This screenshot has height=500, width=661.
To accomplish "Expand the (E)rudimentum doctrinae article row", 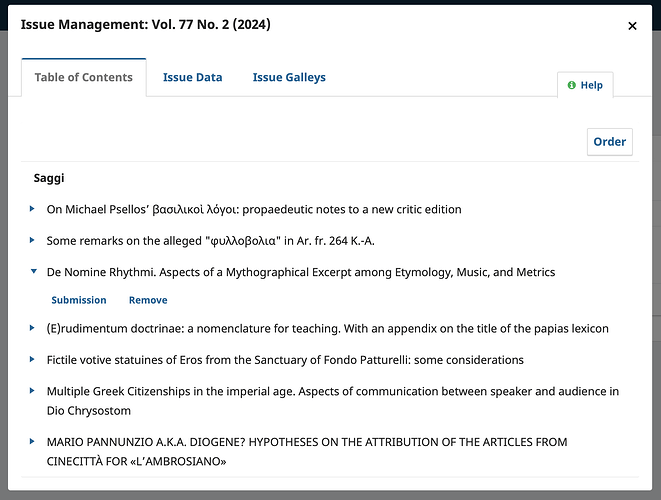I will click(33, 328).
